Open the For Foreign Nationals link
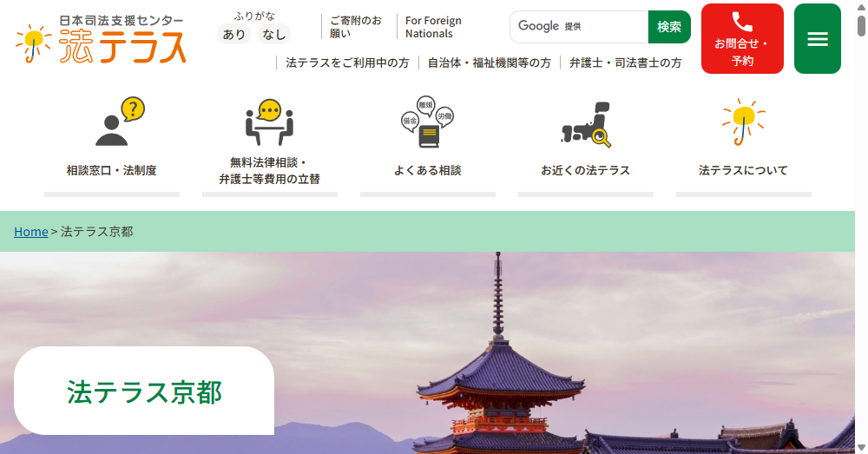The width and height of the screenshot is (868, 454). tap(433, 27)
